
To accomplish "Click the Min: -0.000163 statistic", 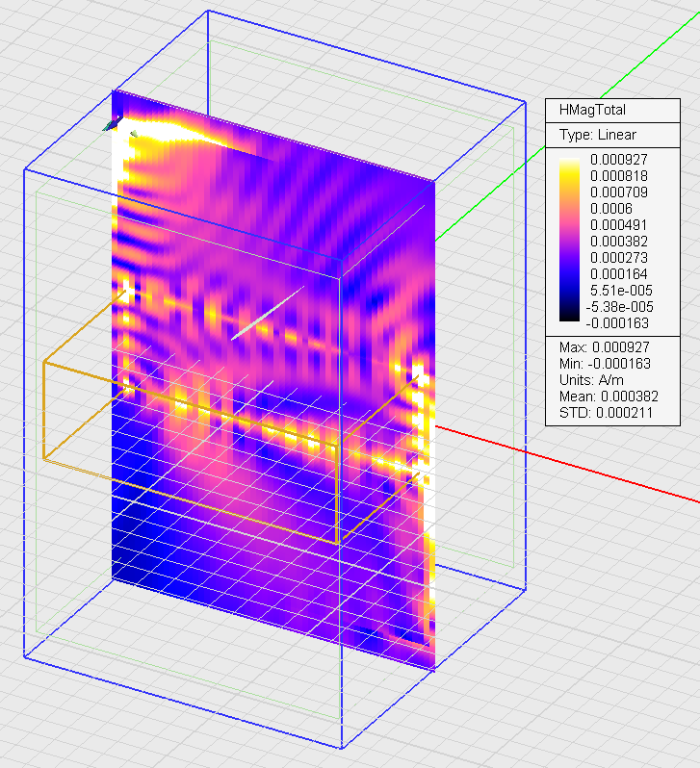I will (x=606, y=363).
